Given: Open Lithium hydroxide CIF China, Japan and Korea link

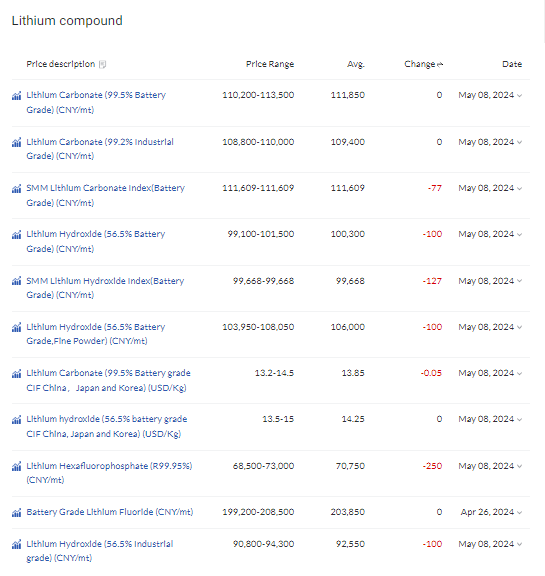Looking at the screenshot, I should tap(107, 426).
